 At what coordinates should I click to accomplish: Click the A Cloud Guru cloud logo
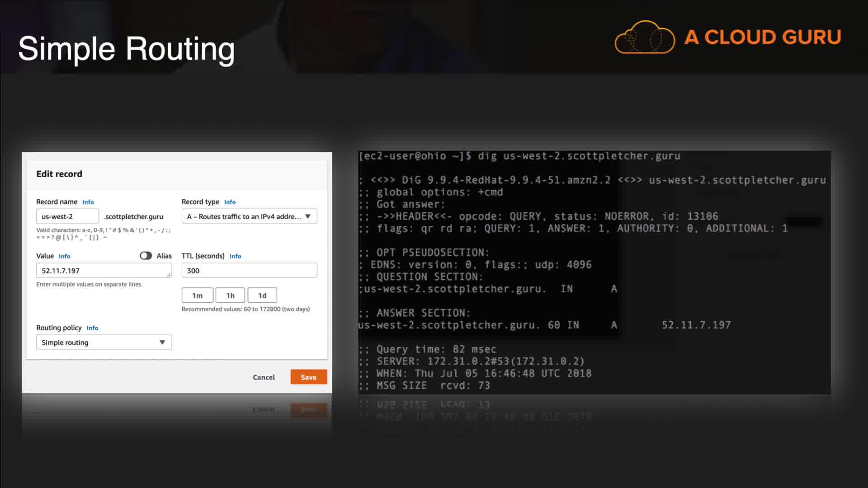644,38
